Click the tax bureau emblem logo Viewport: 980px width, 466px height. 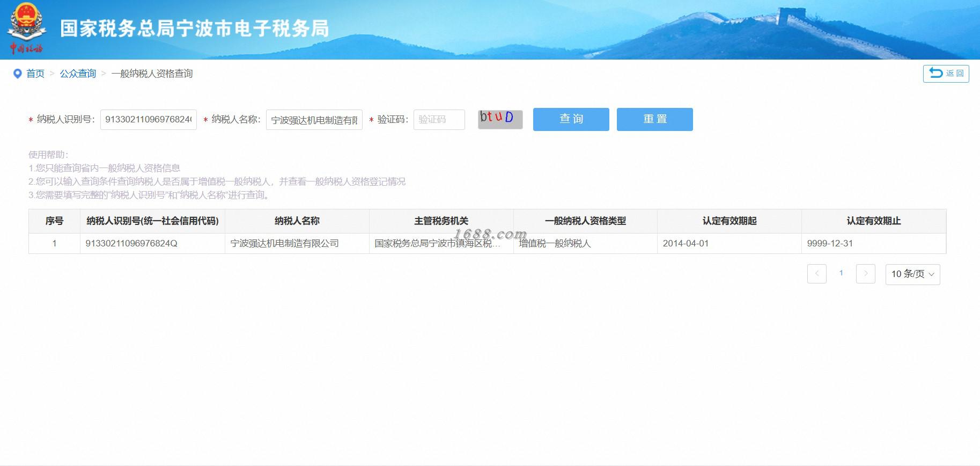coord(26,28)
